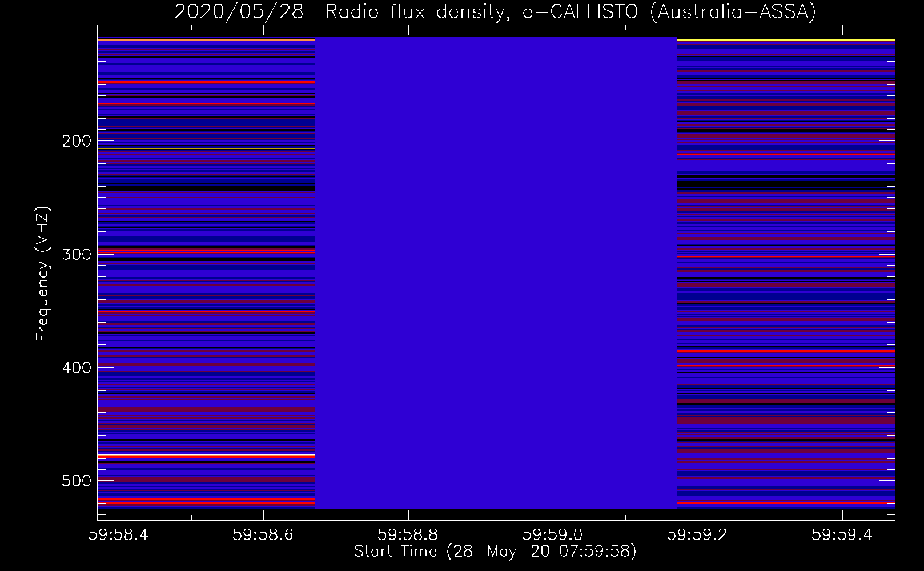
Task: Click the bright white band near 480 MHz
Action: pyautogui.click(x=206, y=455)
